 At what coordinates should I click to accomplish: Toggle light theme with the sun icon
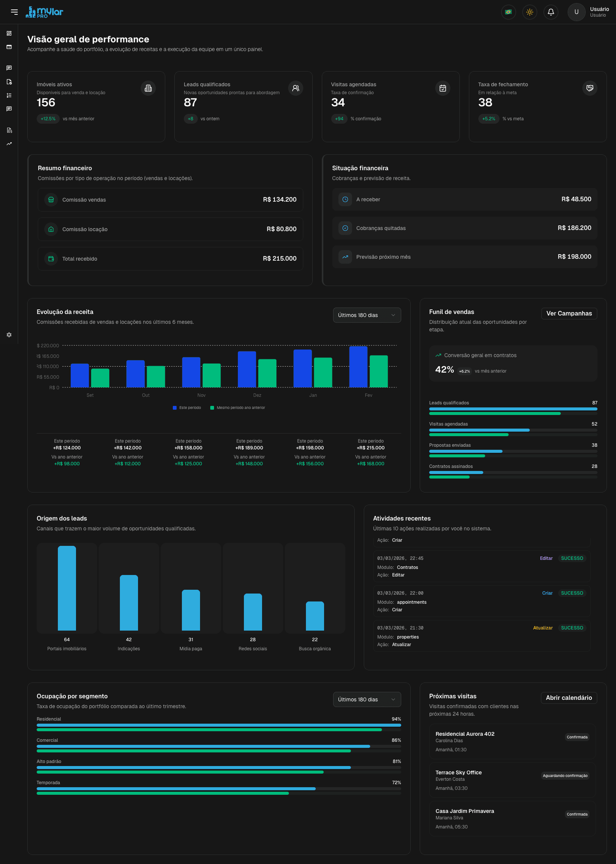(x=529, y=12)
